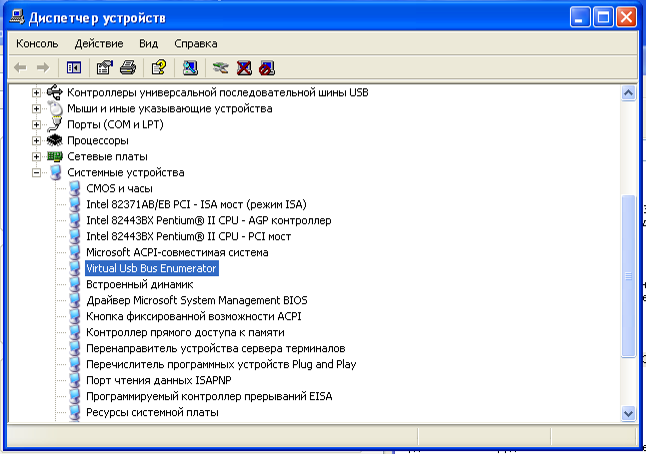The height and width of the screenshot is (454, 646).
Task: Click the Процессоры chip icon
Action: tap(54, 140)
